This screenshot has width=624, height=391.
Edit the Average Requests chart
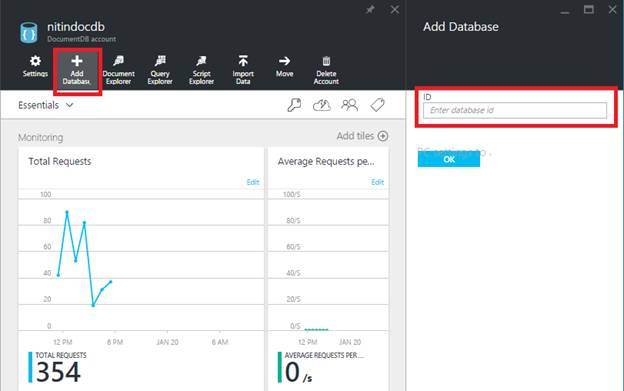(x=377, y=182)
